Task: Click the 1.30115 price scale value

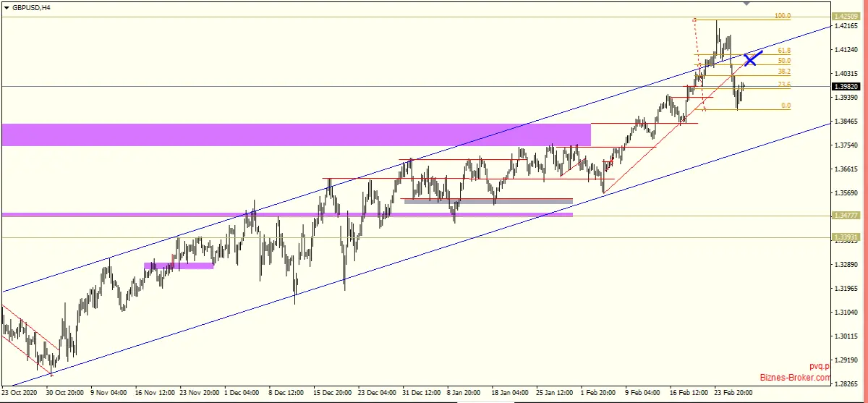Action: pyautogui.click(x=846, y=336)
